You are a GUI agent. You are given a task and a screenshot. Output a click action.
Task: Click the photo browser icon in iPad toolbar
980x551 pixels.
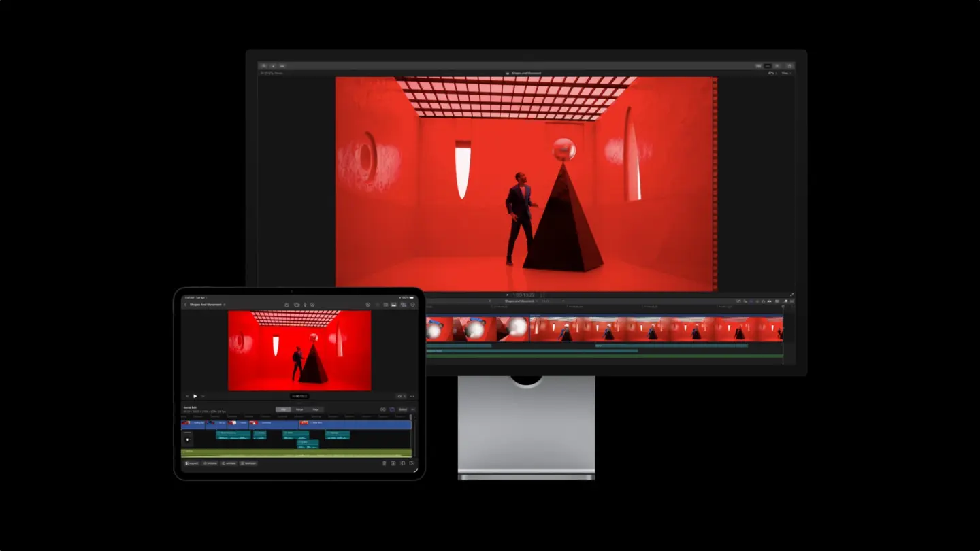393,305
